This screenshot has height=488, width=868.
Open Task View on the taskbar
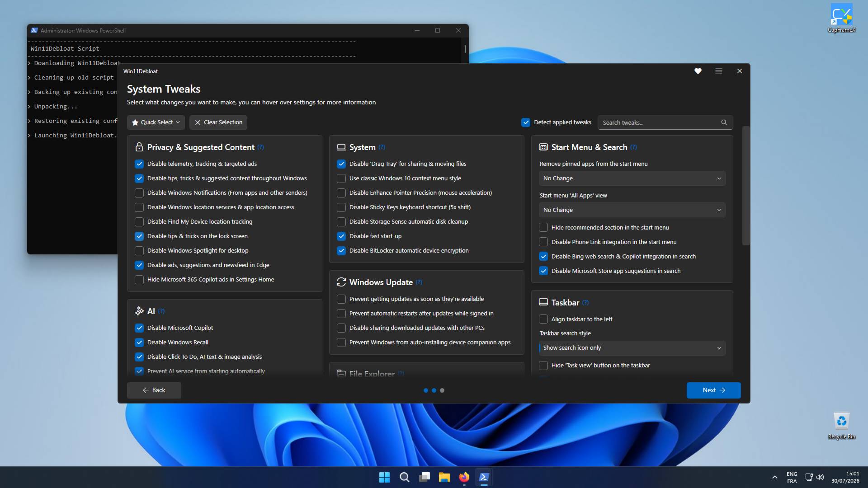coord(425,477)
